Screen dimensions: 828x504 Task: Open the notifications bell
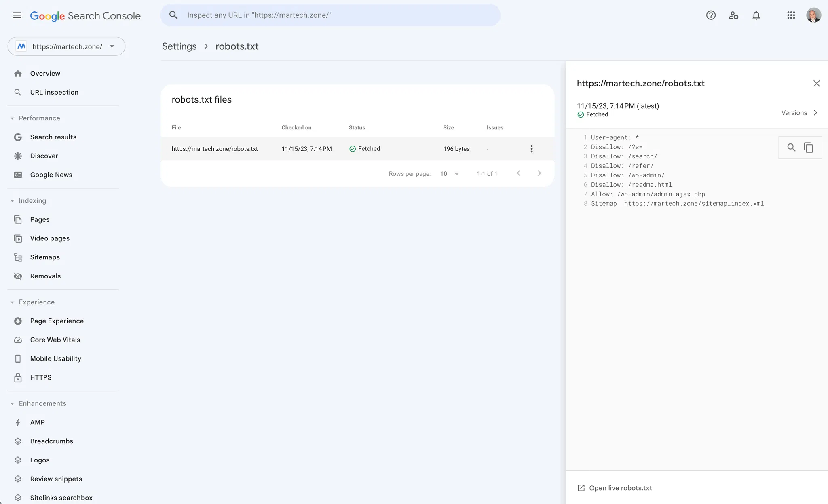click(756, 15)
